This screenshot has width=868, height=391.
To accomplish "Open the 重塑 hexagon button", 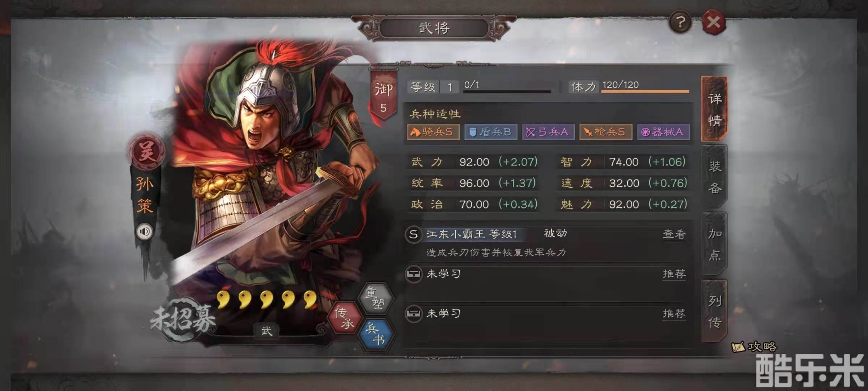I will 375,298.
